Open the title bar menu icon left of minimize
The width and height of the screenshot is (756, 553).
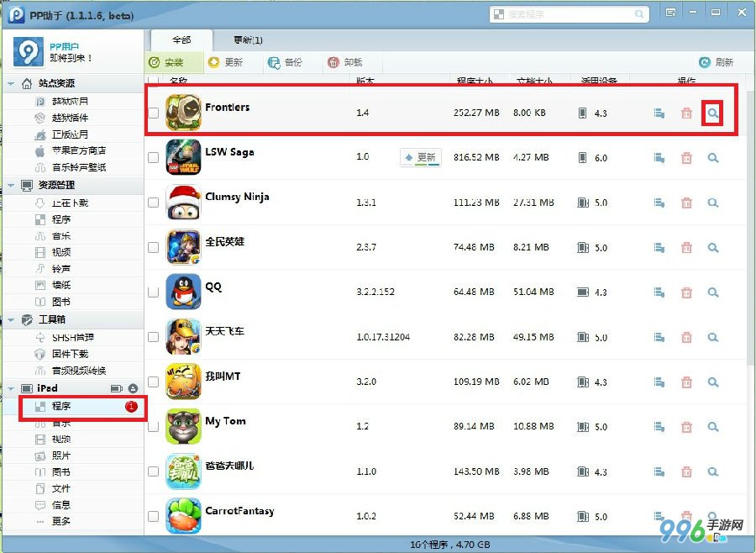[670, 13]
